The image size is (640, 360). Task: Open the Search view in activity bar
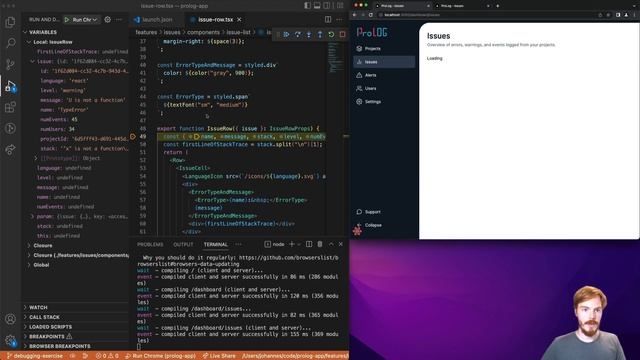pos(10,43)
